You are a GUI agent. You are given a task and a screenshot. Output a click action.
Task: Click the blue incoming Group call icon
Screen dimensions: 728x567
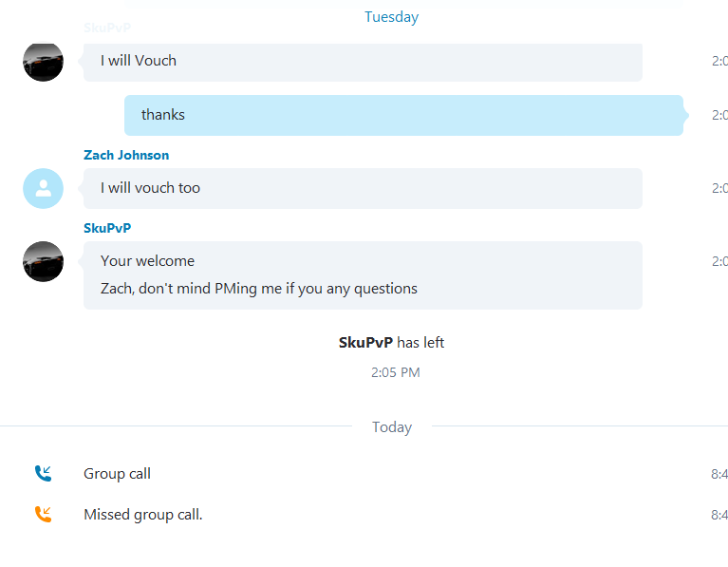44,473
